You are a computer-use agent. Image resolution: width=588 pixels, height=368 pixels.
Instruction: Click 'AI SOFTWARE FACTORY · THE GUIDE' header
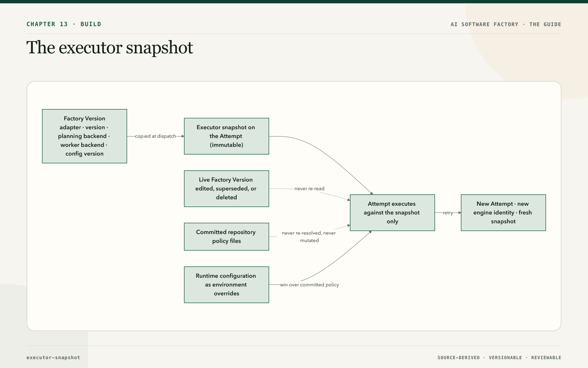[506, 24]
